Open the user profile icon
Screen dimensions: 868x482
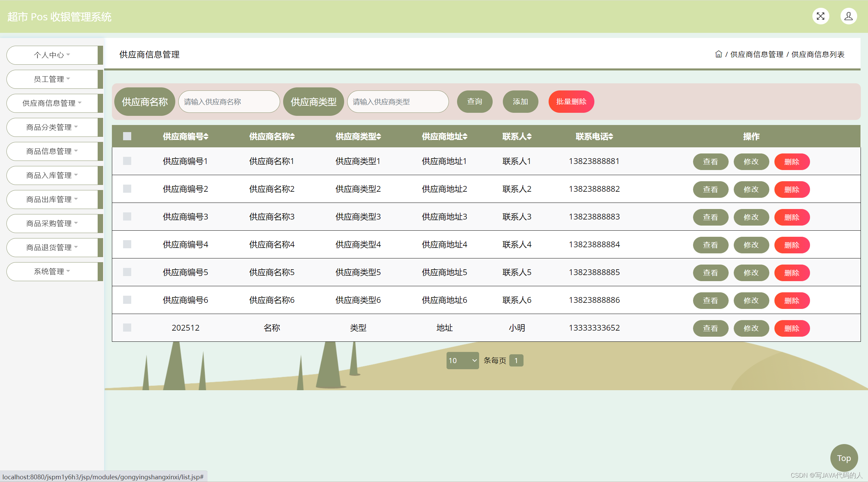point(848,16)
